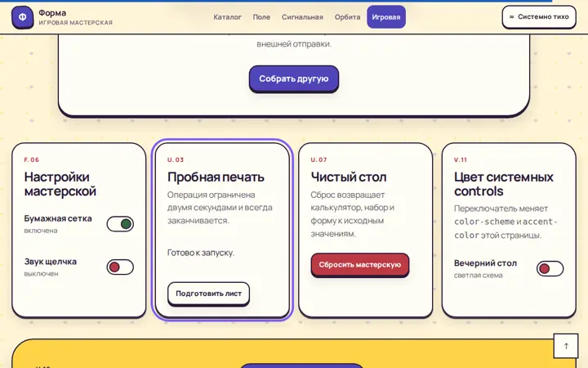
Task: Click the Форма logo icon
Action: pos(23,17)
